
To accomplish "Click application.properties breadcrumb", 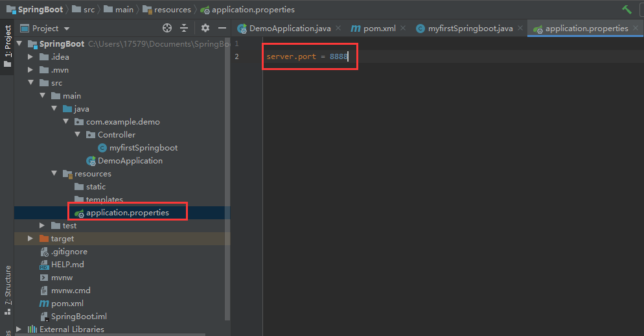I will [253, 10].
